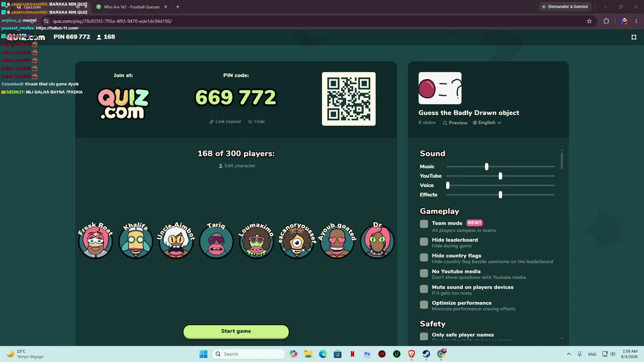Open the browser extensions puzzle icon
Screen dimensions: 644x362
point(606,21)
